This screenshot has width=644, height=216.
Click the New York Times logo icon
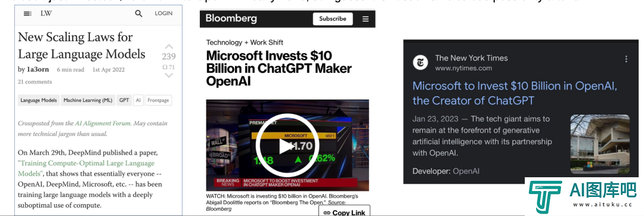point(420,63)
